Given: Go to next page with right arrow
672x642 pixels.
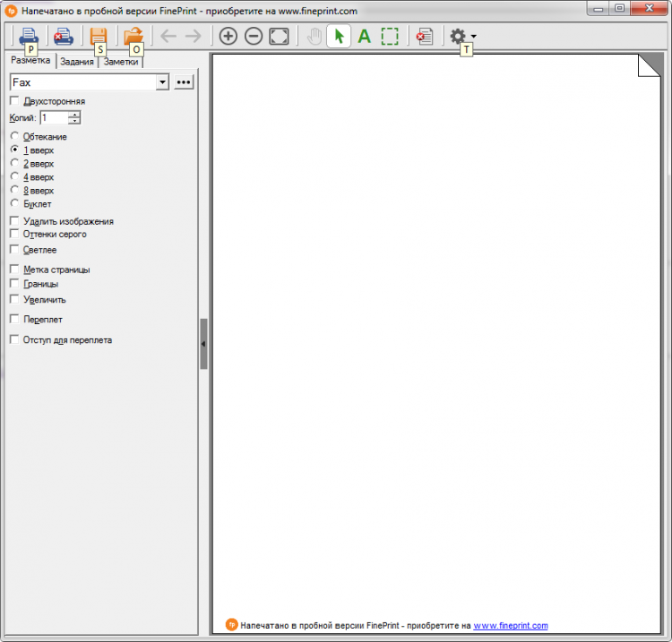Looking at the screenshot, I should (194, 36).
